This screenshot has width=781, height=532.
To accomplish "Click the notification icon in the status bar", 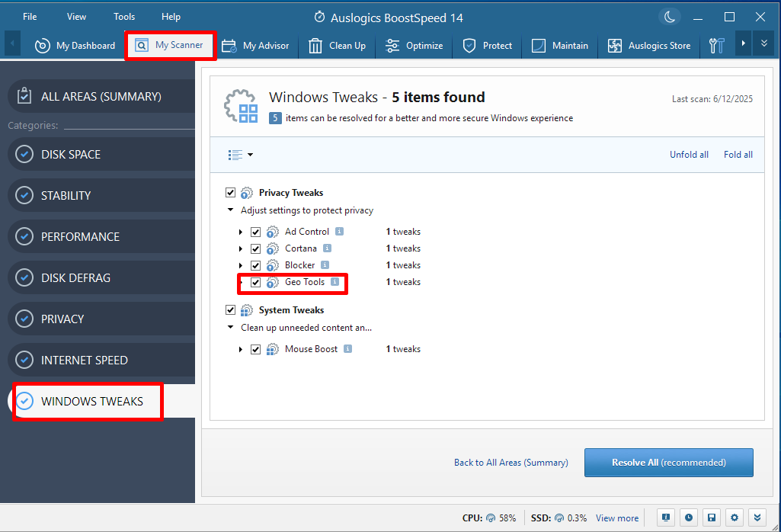I will 665,518.
